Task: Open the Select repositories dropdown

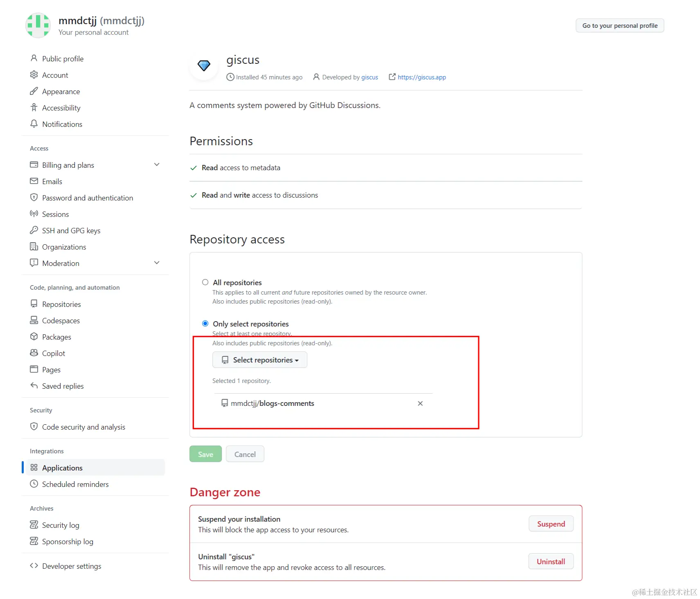Action: [x=260, y=360]
